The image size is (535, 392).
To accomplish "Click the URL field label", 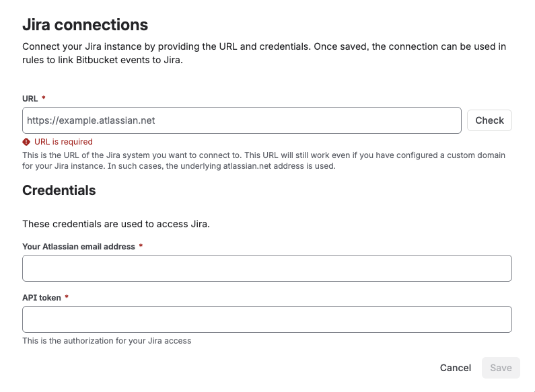I will (x=30, y=99).
